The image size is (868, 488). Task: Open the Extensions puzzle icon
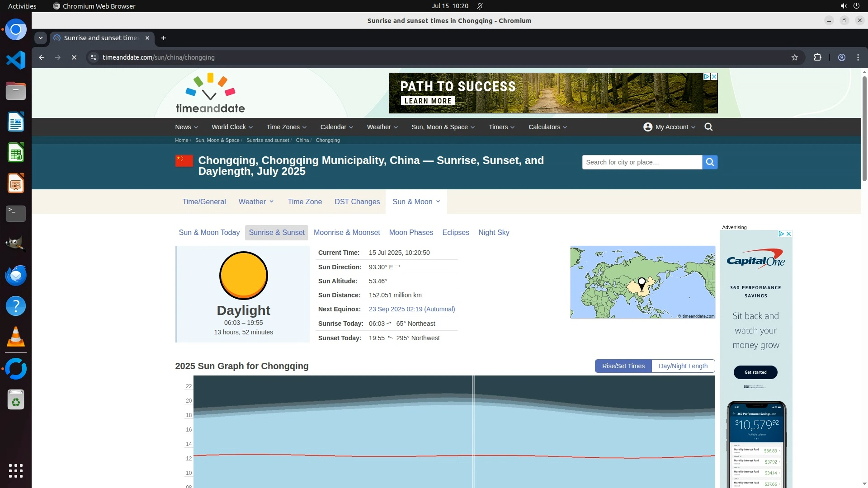(817, 57)
